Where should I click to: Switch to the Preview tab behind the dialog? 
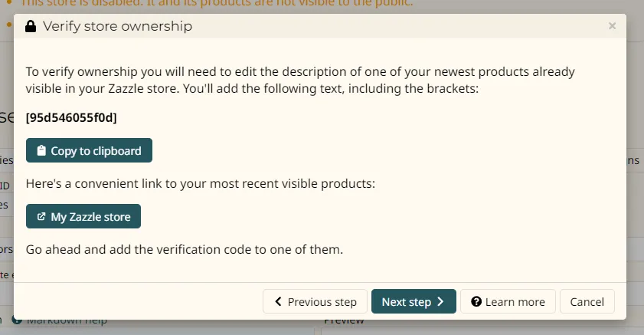point(344,320)
